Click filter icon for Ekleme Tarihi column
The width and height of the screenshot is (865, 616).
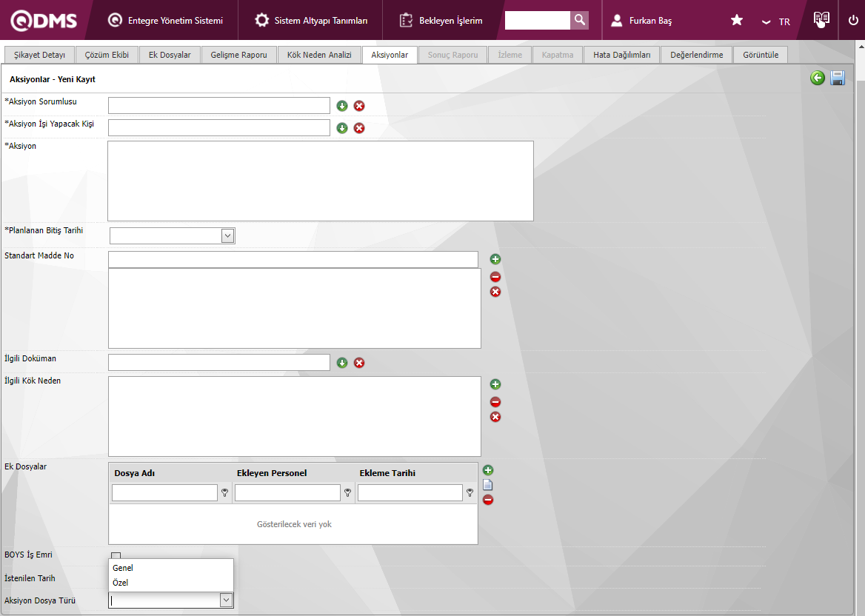[470, 492]
